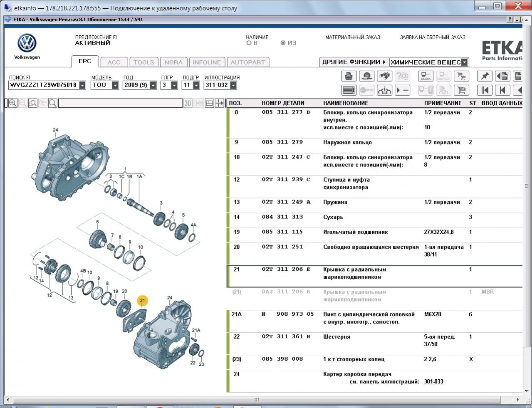Open illustration link 301-033
The height and width of the screenshot is (408, 532).
pyautogui.click(x=433, y=381)
